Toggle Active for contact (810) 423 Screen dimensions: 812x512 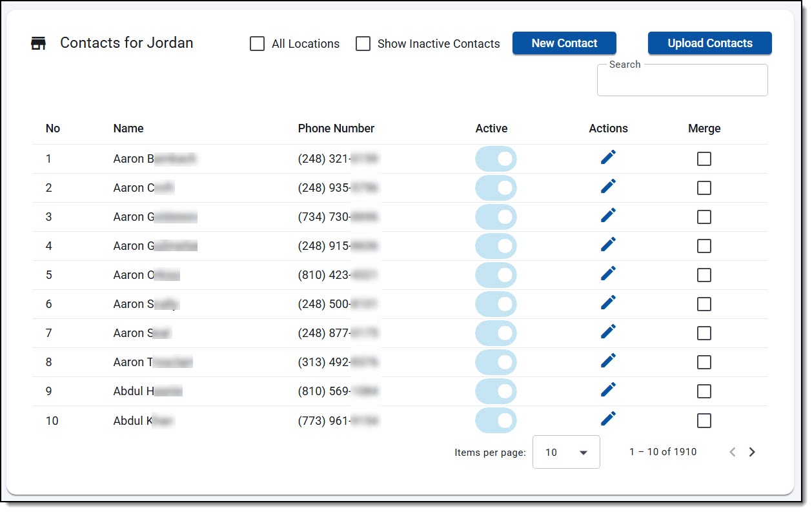click(496, 275)
